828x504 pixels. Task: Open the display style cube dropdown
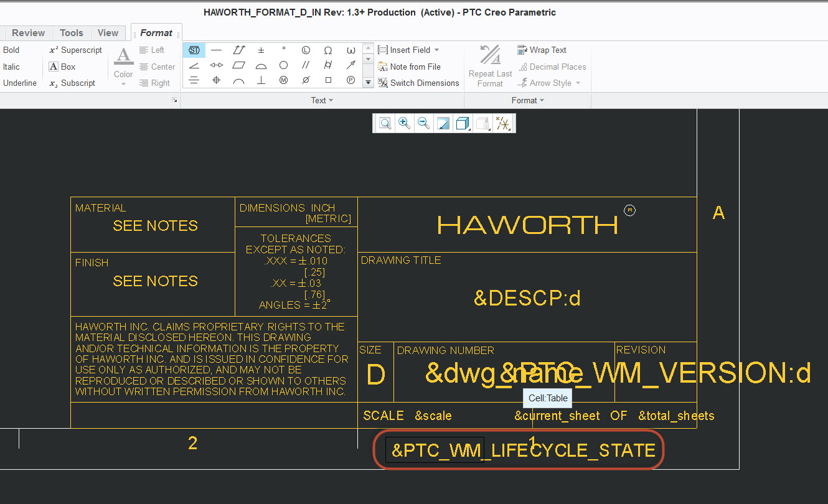(463, 123)
